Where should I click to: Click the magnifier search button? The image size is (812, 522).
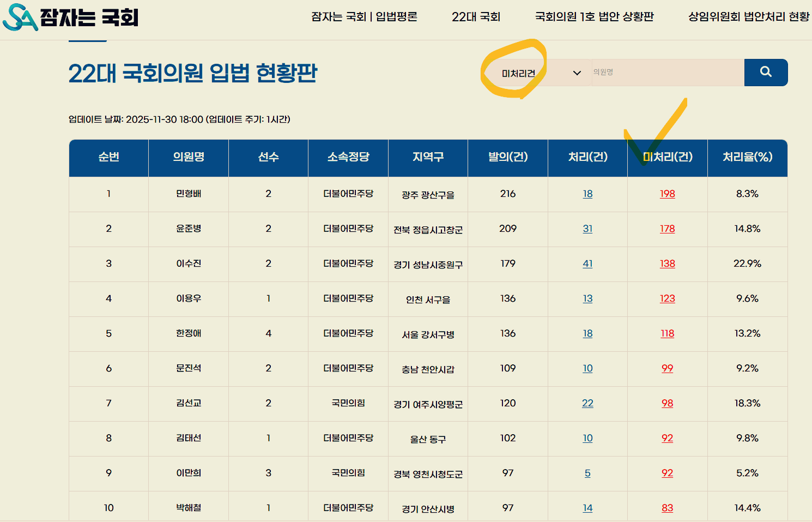(x=766, y=72)
